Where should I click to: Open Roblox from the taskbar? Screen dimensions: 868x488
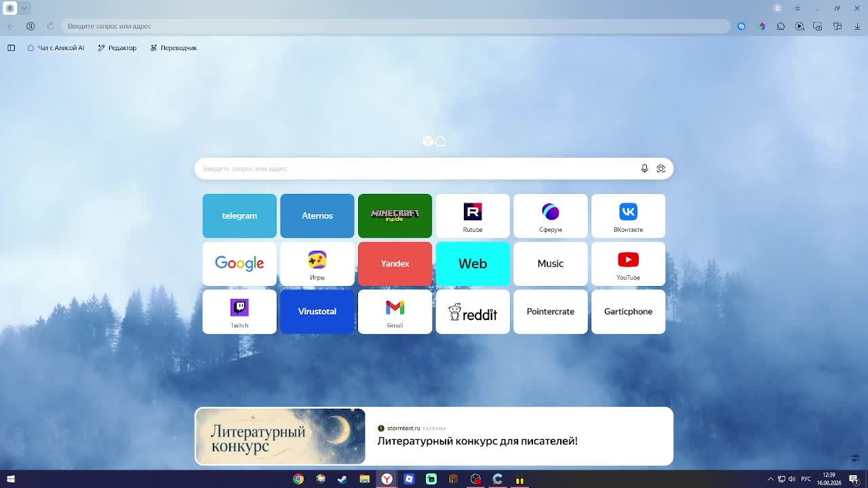tap(409, 479)
